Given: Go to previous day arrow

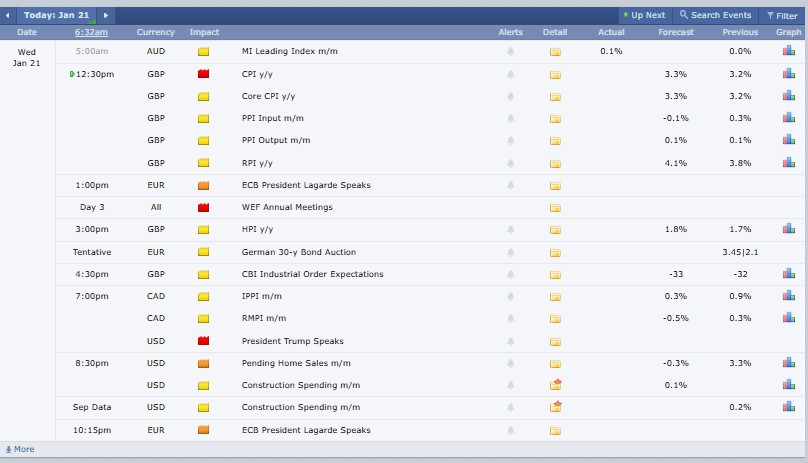Looking at the screenshot, I should (9, 16).
